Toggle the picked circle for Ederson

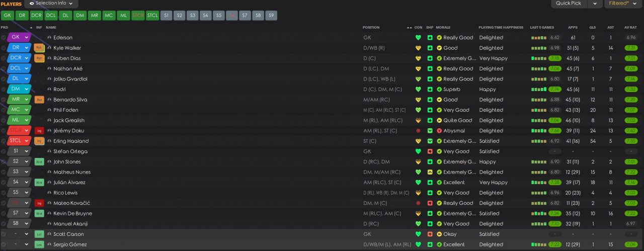click(4, 38)
